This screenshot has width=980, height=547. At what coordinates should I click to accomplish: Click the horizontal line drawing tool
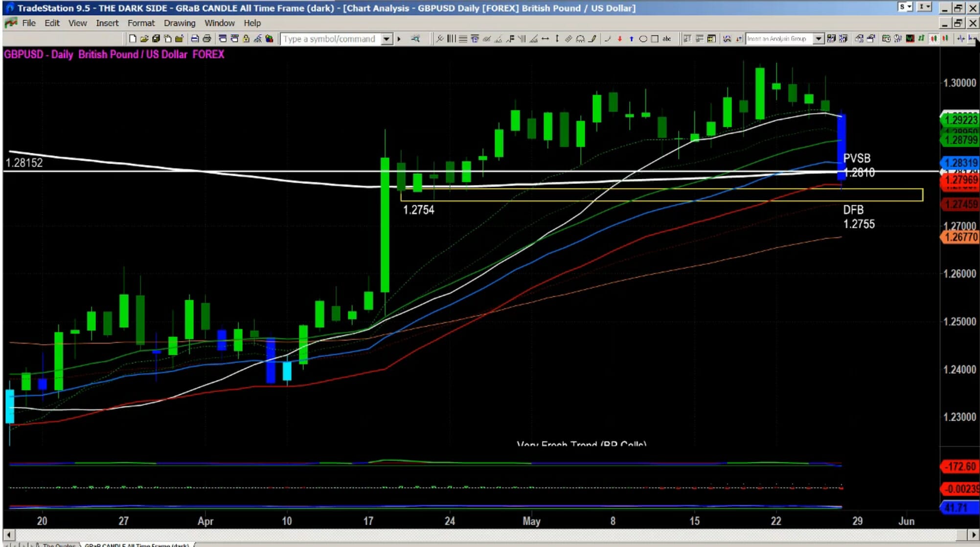coord(545,39)
